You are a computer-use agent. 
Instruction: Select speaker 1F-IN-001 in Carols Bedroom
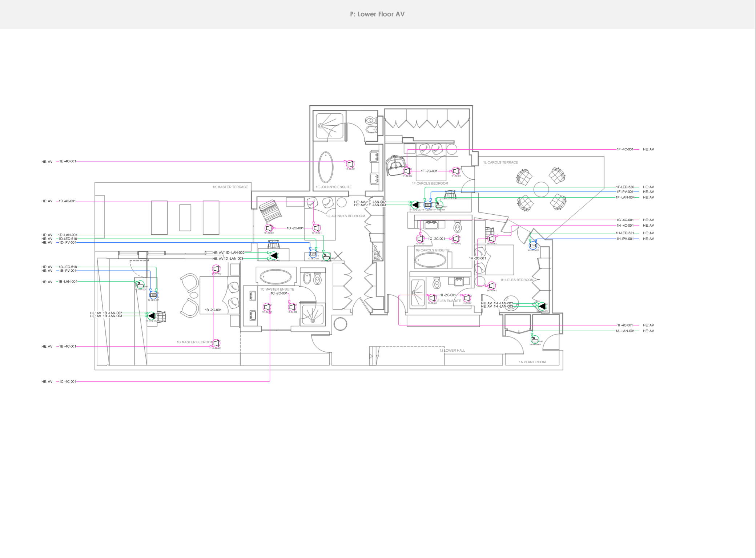point(456,171)
